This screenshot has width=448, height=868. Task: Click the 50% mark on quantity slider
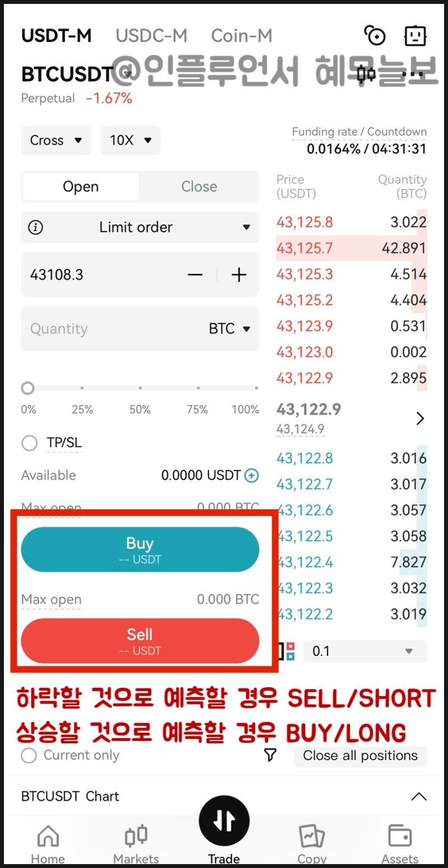140,388
